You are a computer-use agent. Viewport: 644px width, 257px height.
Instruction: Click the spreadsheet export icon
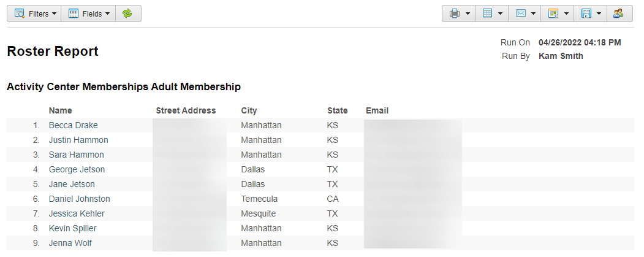click(487, 13)
